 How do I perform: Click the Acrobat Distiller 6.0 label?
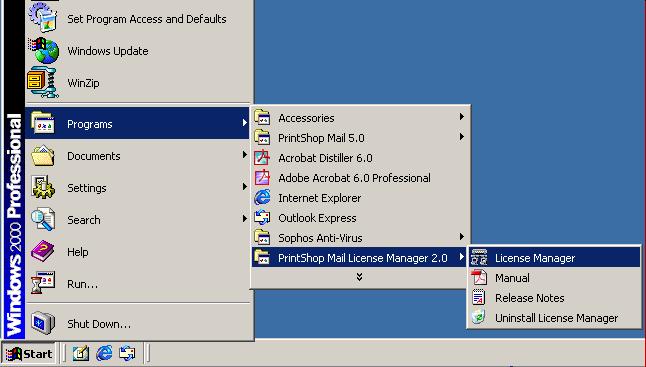pos(325,158)
